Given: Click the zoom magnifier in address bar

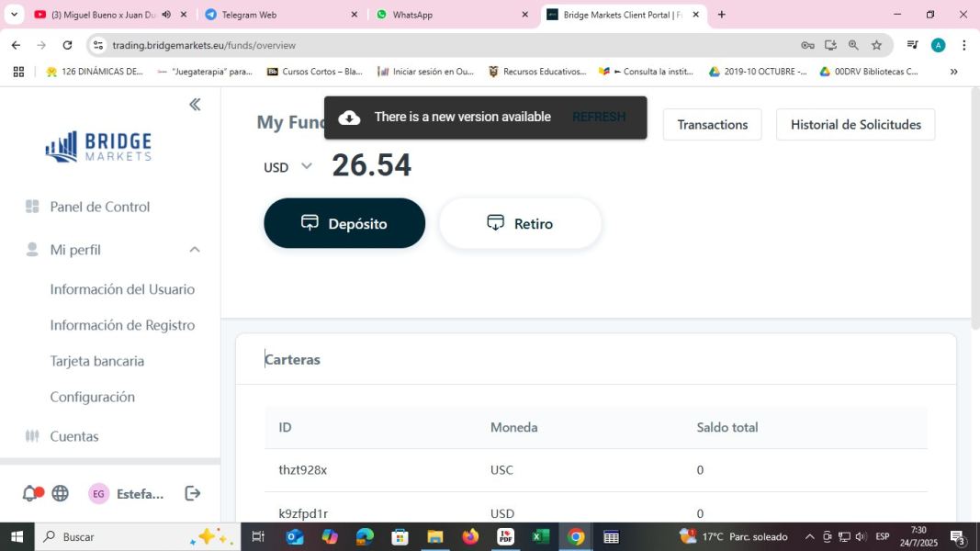Looking at the screenshot, I should click(853, 45).
